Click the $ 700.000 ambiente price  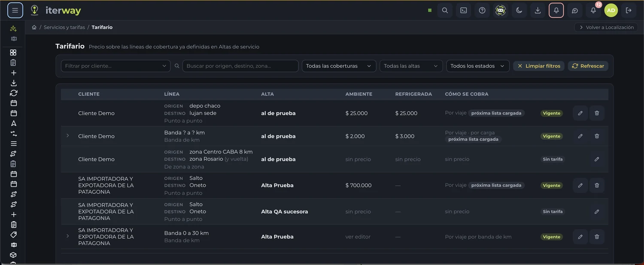pos(358,186)
